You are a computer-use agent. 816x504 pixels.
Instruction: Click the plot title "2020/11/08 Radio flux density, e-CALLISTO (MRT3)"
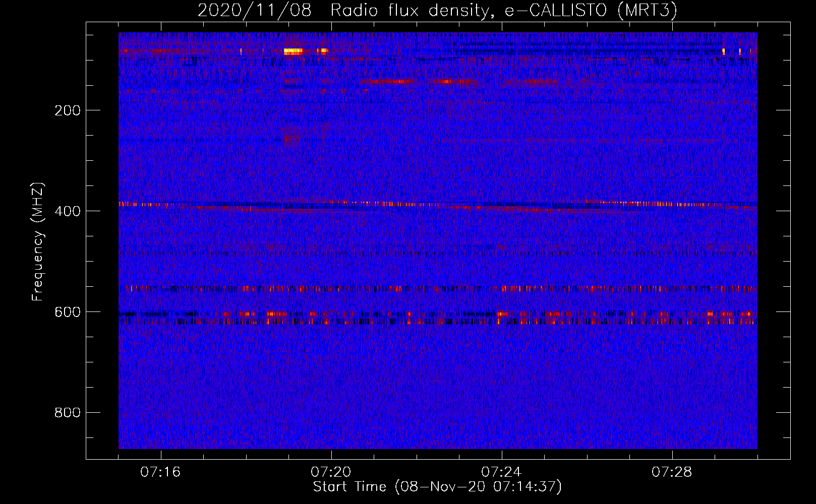pyautogui.click(x=437, y=10)
